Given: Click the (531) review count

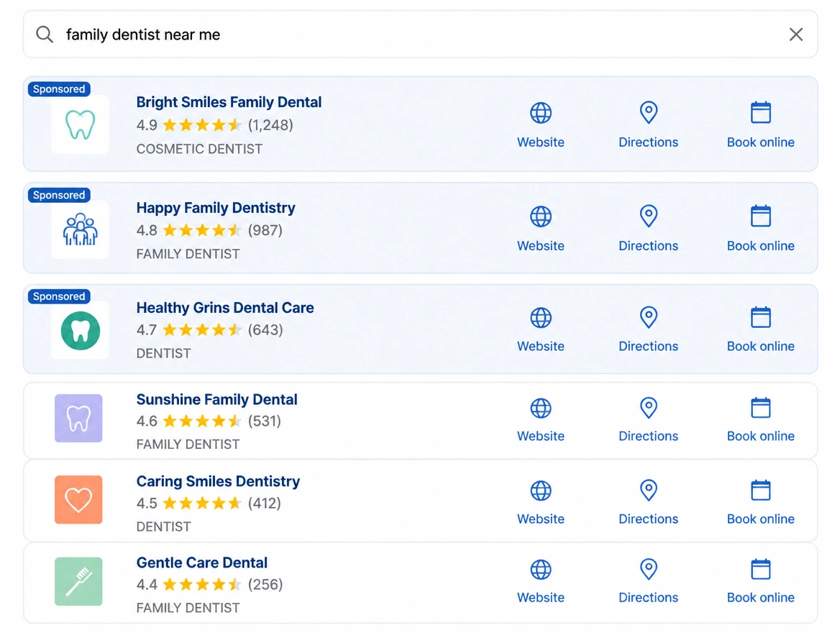Looking at the screenshot, I should (x=264, y=421).
